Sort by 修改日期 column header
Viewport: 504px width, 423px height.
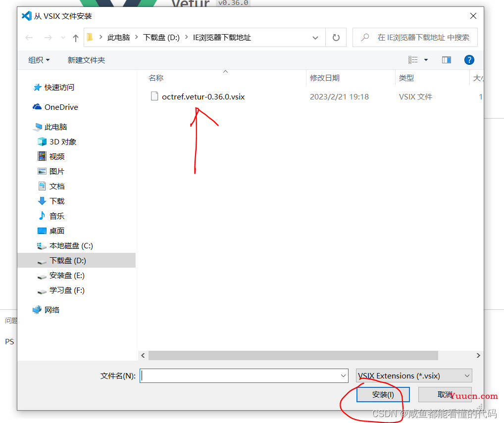coord(325,78)
